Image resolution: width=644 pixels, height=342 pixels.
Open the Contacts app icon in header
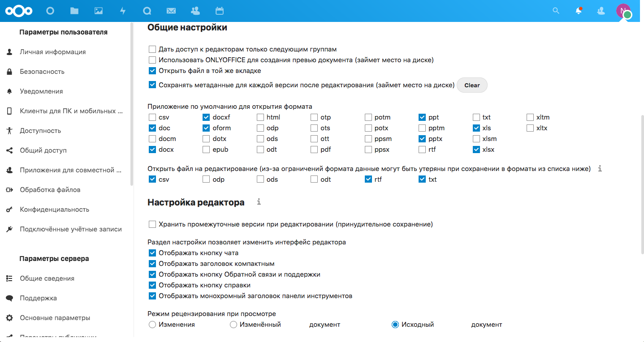coord(195,11)
